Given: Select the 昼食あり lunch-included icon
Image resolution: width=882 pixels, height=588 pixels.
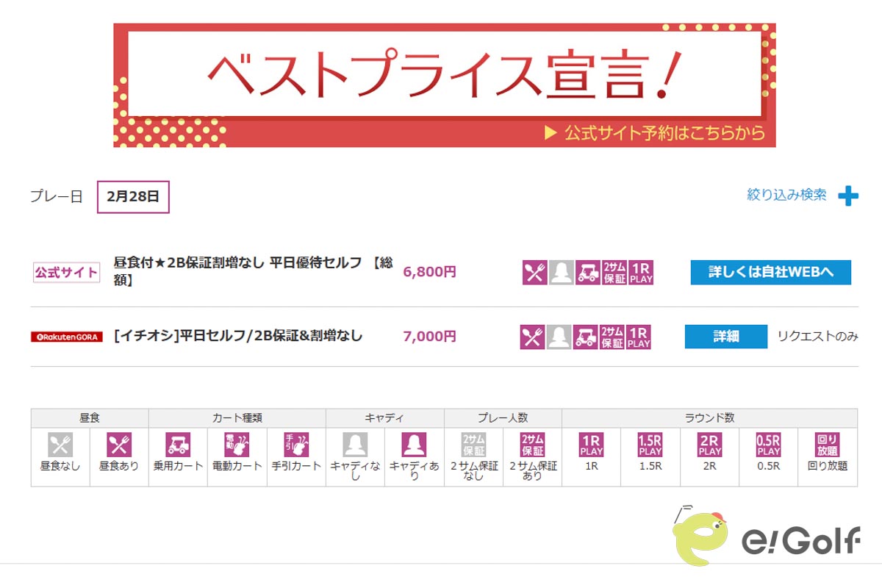Looking at the screenshot, I should (x=118, y=446).
